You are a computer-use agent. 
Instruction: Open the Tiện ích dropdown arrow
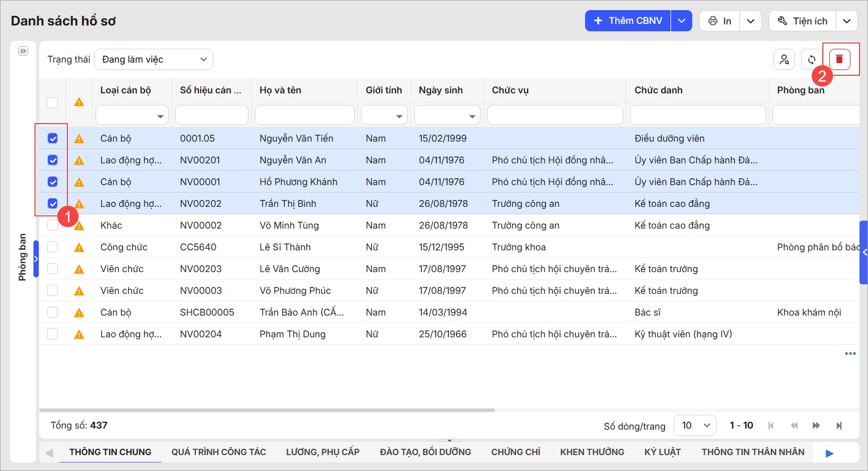(847, 21)
